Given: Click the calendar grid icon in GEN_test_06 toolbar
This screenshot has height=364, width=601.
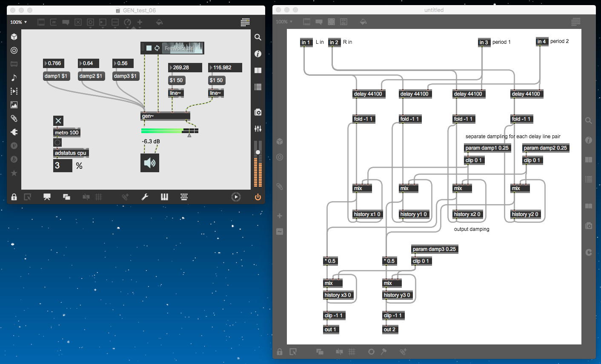Looking at the screenshot, I should point(245,22).
